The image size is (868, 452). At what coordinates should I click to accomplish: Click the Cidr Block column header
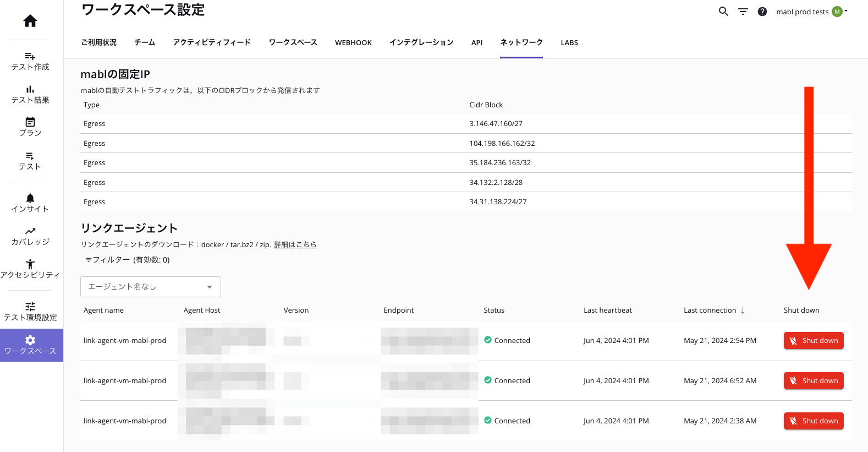click(486, 105)
